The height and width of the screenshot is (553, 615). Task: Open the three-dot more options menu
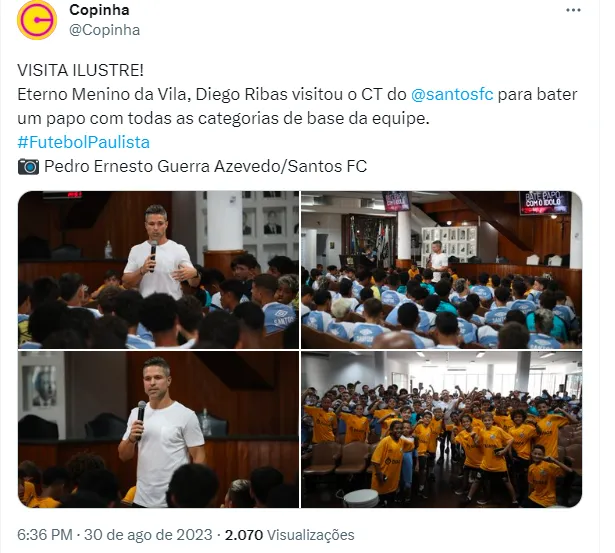tap(573, 11)
